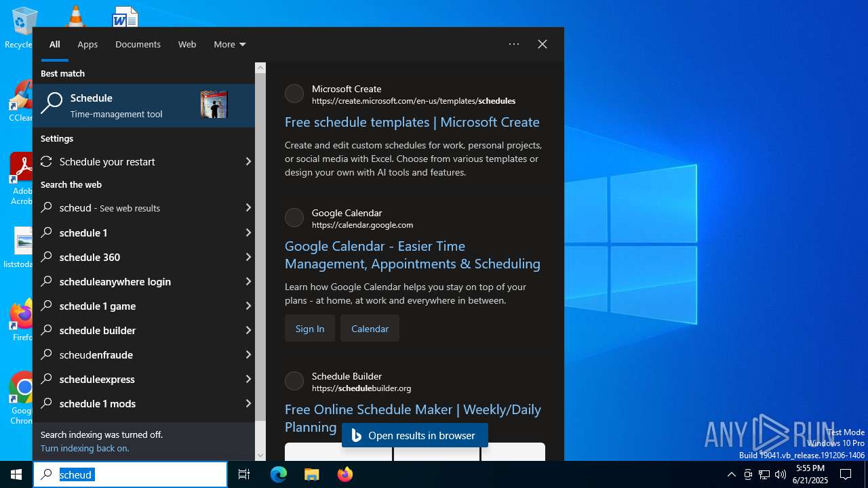Image resolution: width=868 pixels, height=488 pixels.
Task: Open Google Calendar Easier Time Management link
Action: pyautogui.click(x=412, y=255)
